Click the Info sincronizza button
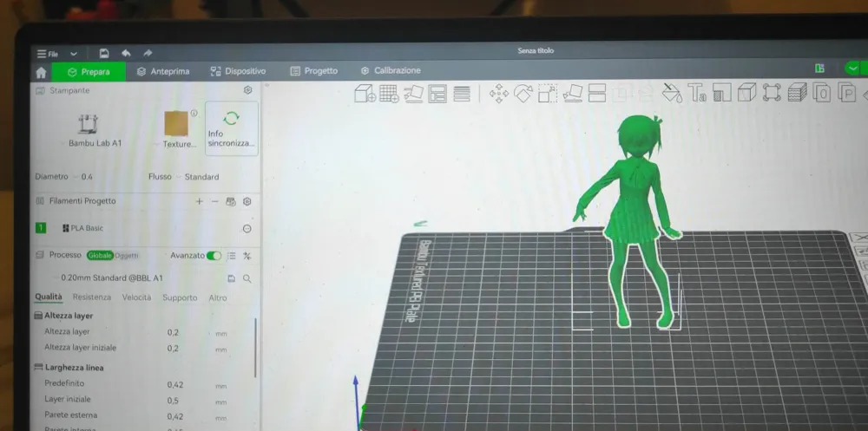Image resolution: width=868 pixels, height=431 pixels. [x=232, y=128]
